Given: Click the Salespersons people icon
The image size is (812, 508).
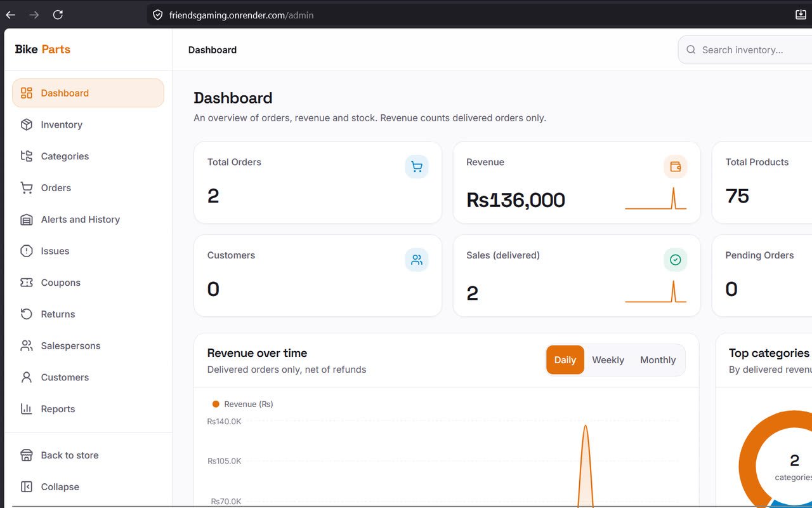Looking at the screenshot, I should [x=27, y=346].
